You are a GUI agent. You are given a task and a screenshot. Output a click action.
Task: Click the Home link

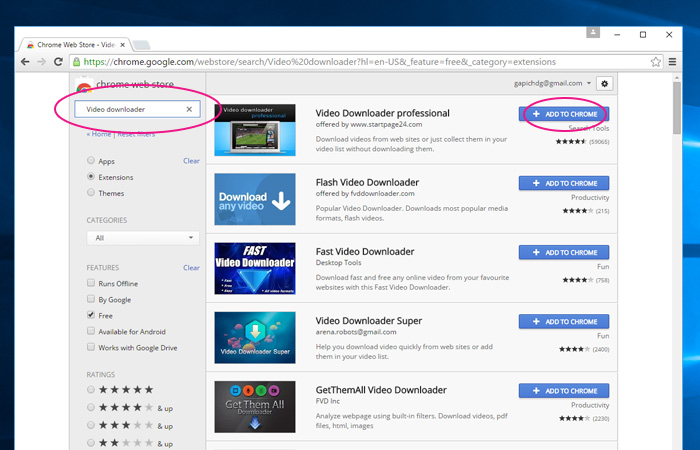pyautogui.click(x=99, y=134)
